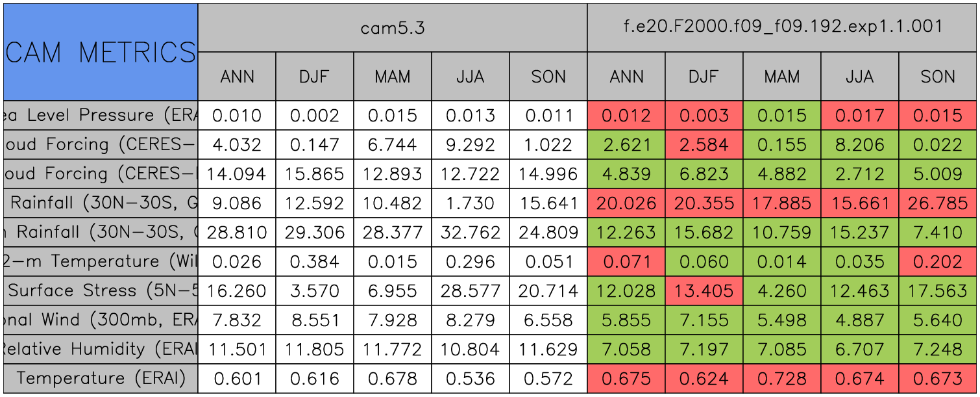Select the red cell with value 0.202

pos(937,262)
